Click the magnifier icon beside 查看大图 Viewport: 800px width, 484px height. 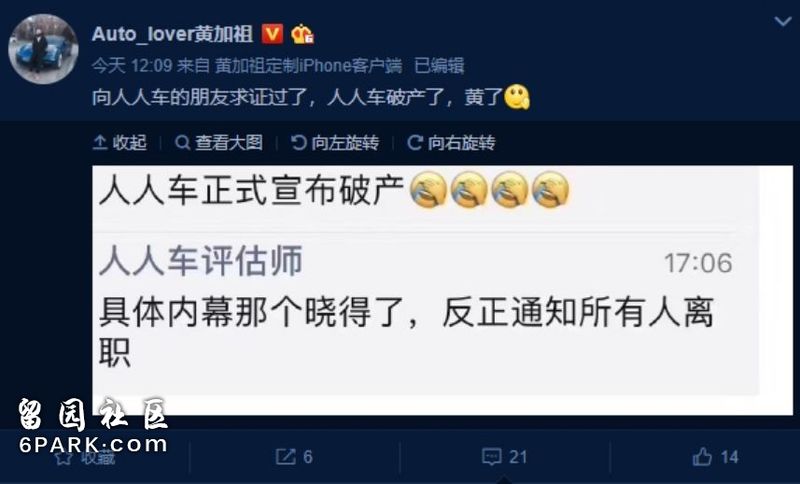click(182, 143)
